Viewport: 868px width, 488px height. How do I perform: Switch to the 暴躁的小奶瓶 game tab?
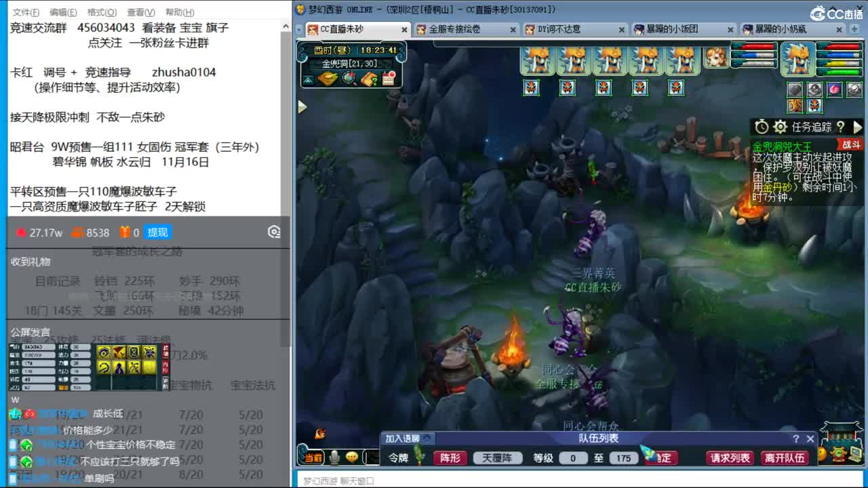791,29
